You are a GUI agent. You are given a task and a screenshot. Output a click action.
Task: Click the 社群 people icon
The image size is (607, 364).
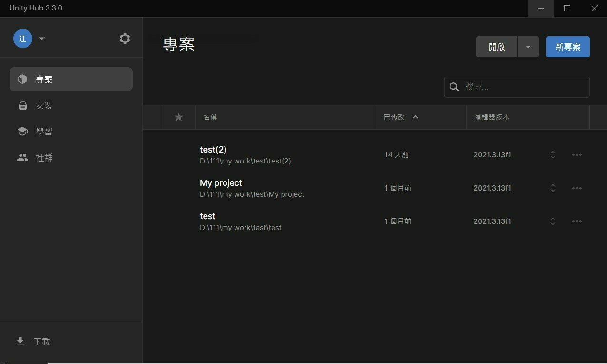[x=22, y=158]
